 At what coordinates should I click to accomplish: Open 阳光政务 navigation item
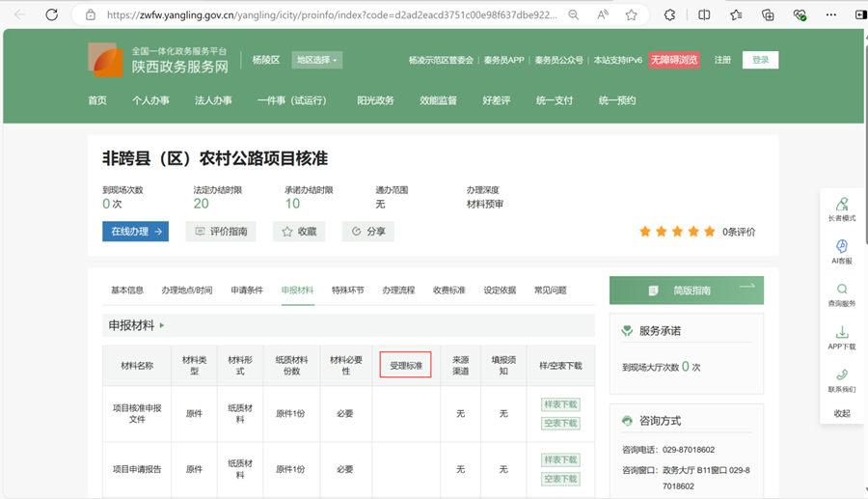coord(375,100)
